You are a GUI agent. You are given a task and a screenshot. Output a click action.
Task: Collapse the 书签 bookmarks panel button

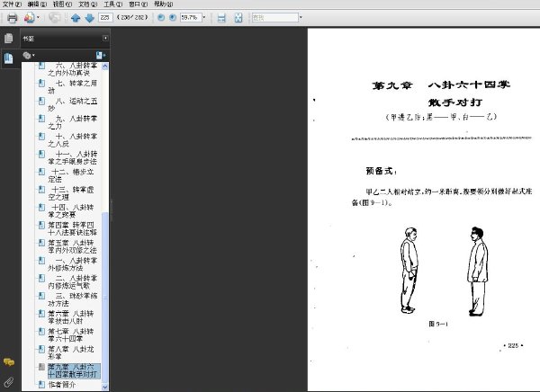105,38
